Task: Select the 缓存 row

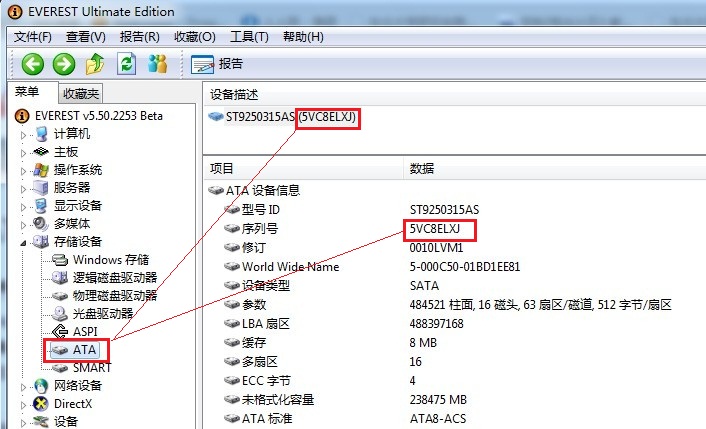Action: click(254, 343)
